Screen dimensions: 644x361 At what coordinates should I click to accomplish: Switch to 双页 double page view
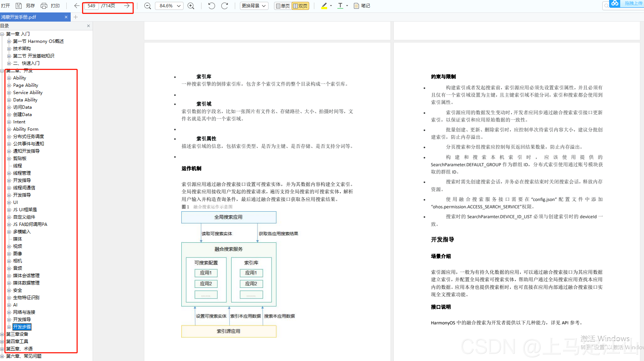point(300,6)
